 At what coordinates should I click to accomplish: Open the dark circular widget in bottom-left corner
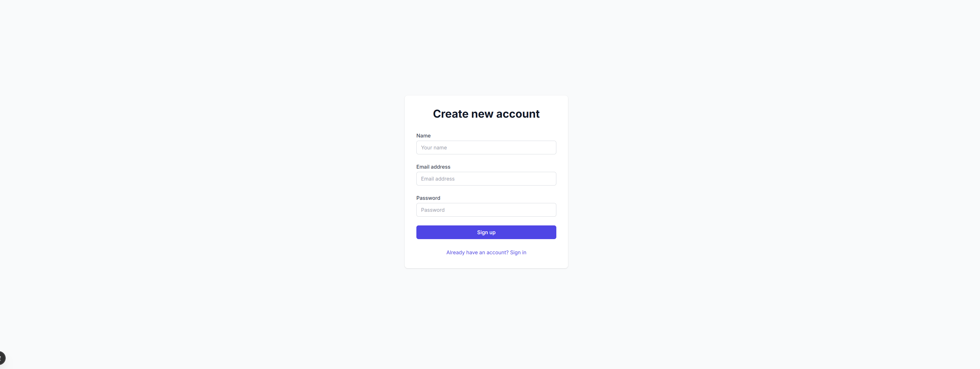(2, 358)
